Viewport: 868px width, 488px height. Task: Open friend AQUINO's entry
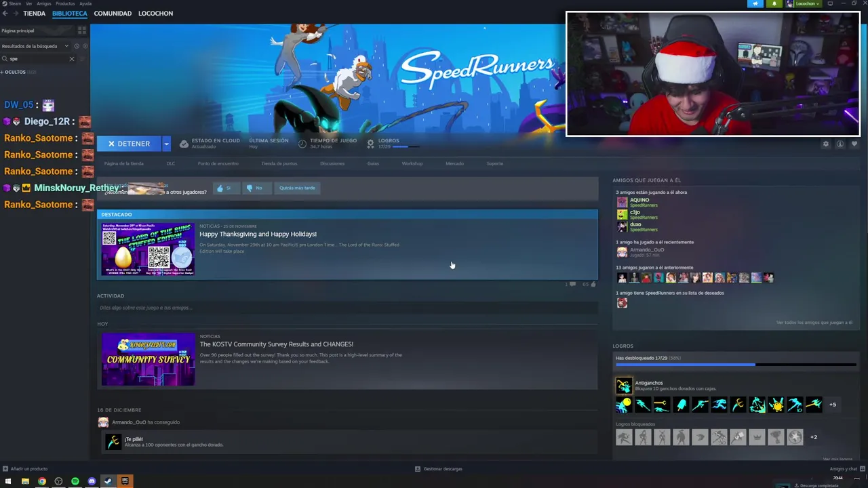click(639, 202)
